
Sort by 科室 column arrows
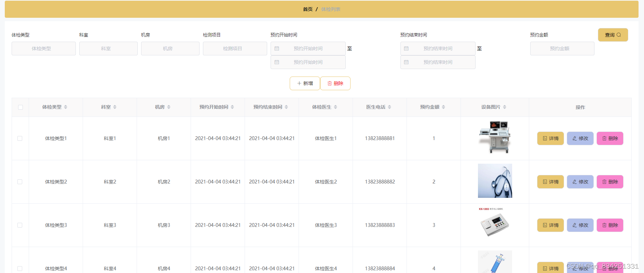tap(115, 107)
